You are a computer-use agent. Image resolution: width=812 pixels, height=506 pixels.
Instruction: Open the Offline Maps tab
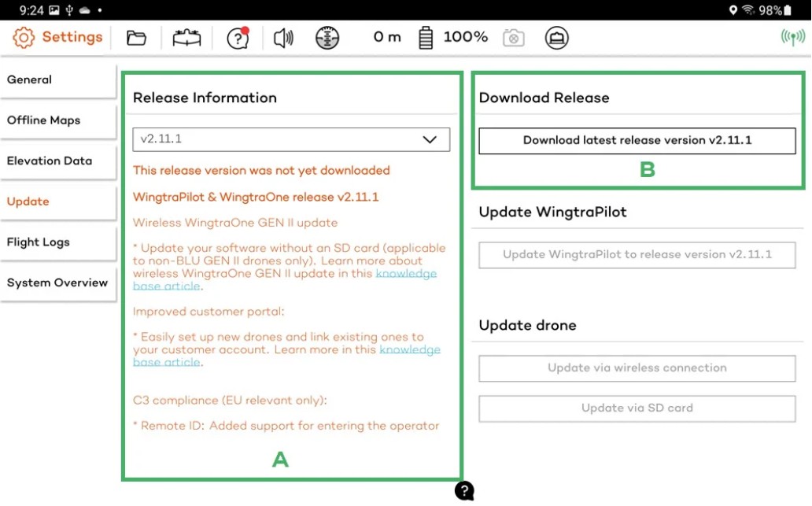coord(58,120)
